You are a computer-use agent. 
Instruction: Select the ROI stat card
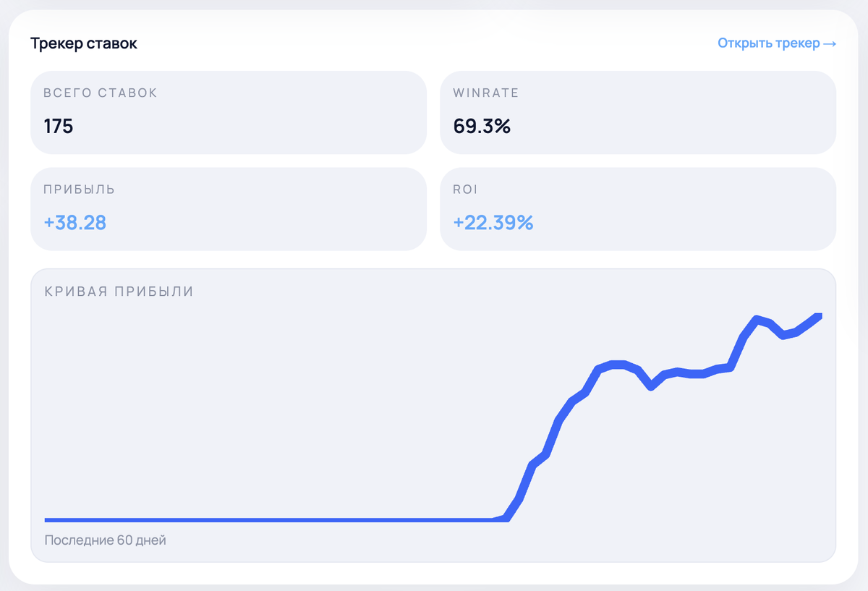click(x=638, y=209)
